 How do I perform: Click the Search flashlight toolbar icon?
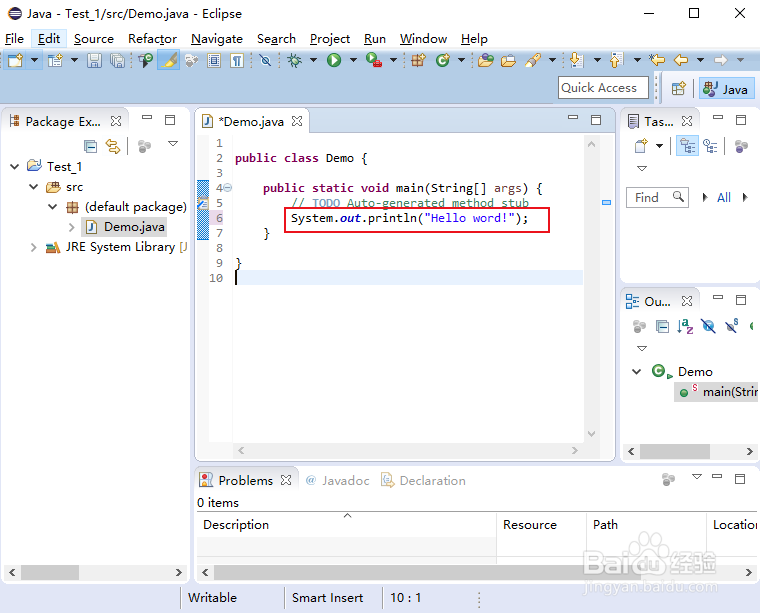click(x=533, y=60)
